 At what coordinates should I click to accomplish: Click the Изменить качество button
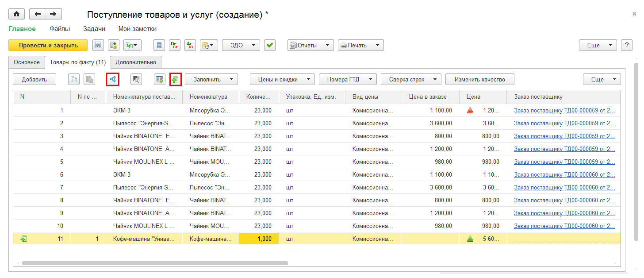point(479,80)
